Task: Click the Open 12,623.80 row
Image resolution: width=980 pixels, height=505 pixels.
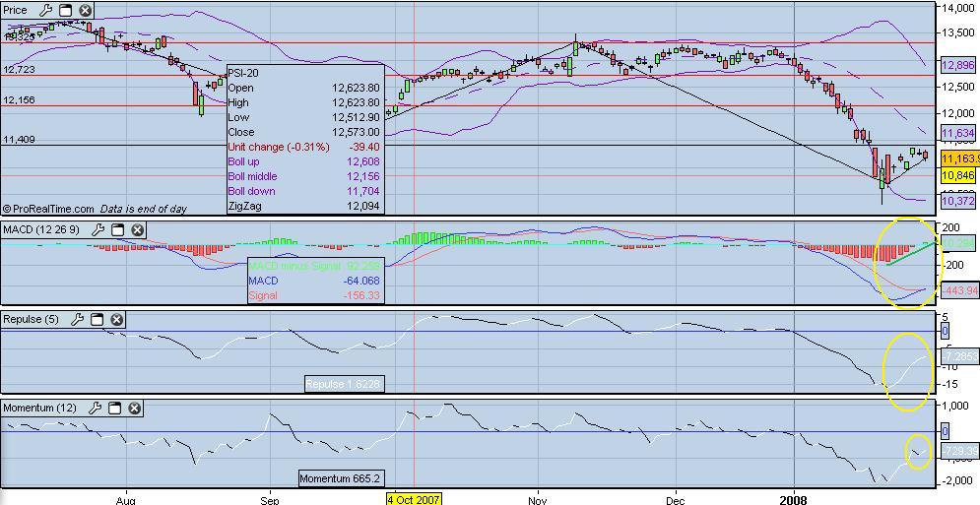Action: click(x=303, y=89)
